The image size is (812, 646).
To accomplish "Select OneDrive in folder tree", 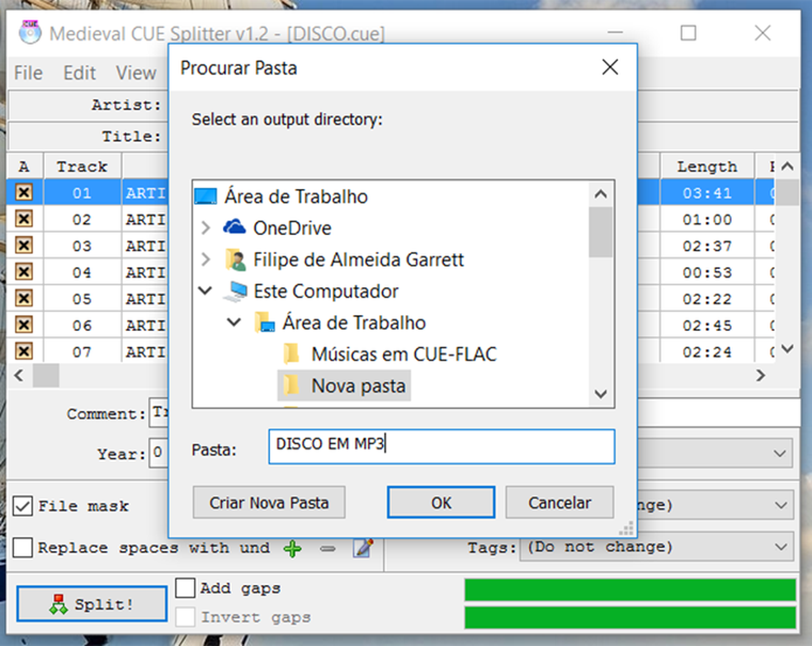I will 292,228.
